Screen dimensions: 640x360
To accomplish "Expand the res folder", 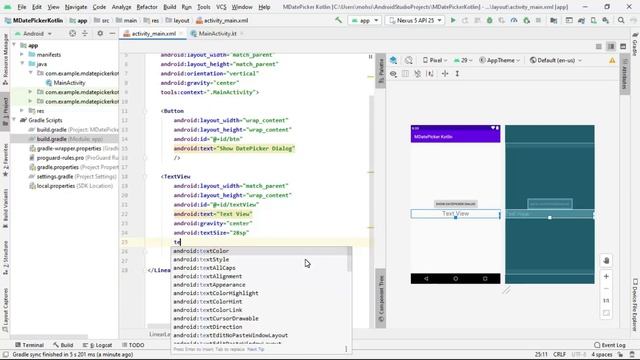I will tap(22, 111).
